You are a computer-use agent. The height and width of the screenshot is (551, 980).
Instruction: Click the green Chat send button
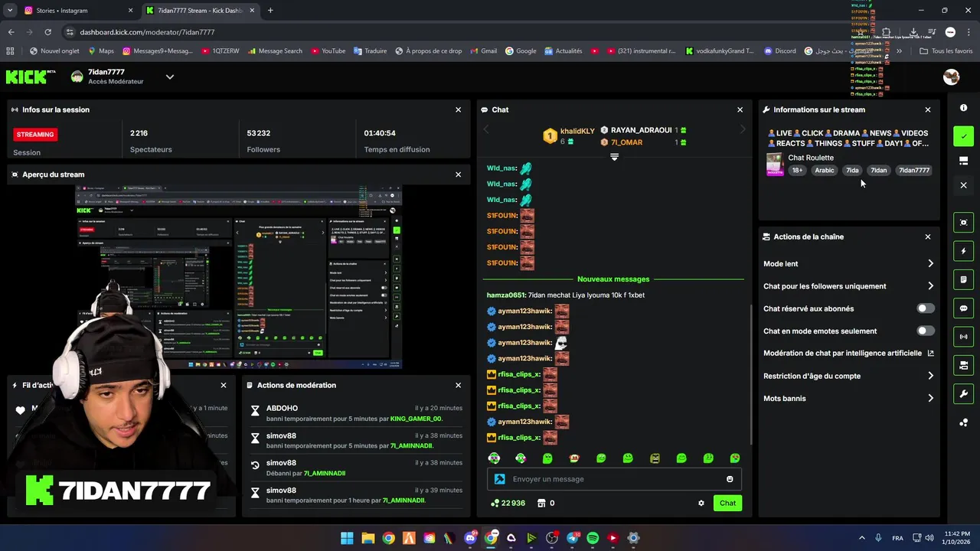(x=727, y=503)
